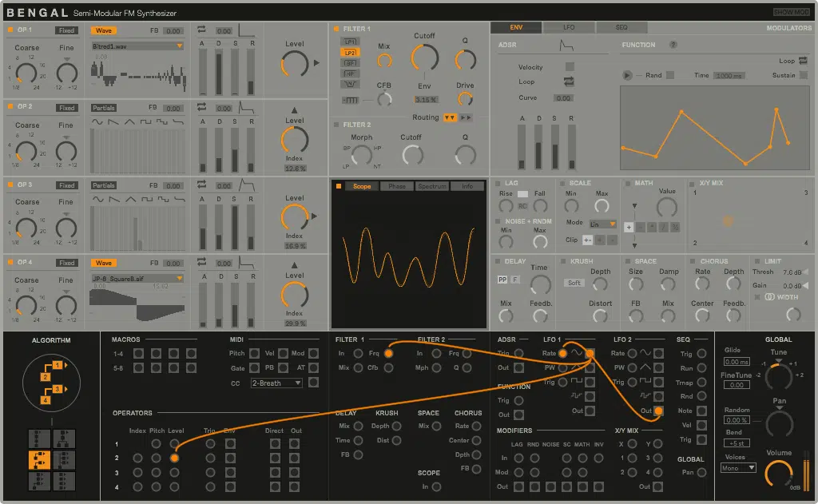Click the Function Time 1000 ms field

pos(729,76)
